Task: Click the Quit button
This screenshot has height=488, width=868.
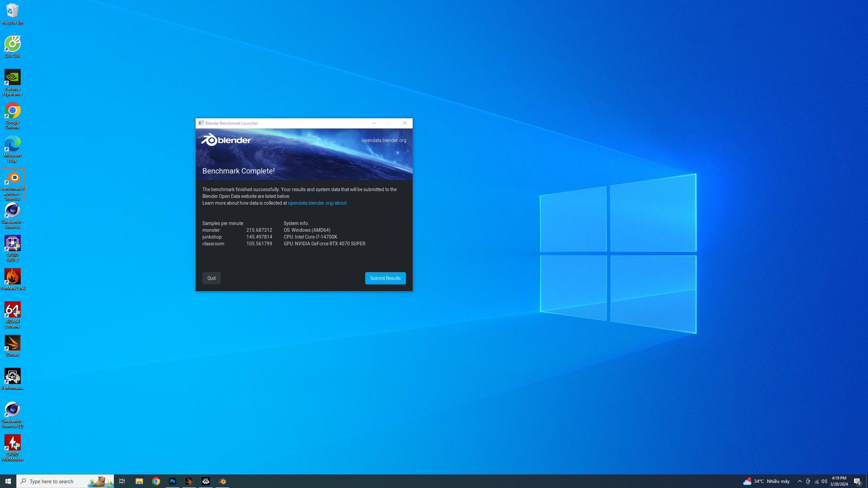Action: [x=212, y=278]
